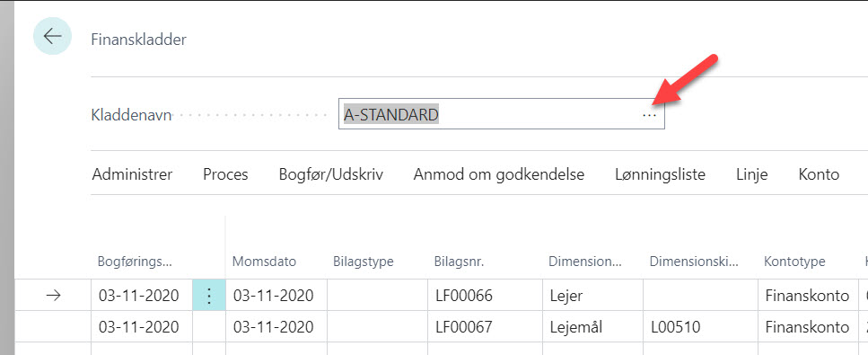This screenshot has width=868, height=355.
Task: Click the empty Bilagstype cell for LF00067
Action: pyautogui.click(x=378, y=327)
